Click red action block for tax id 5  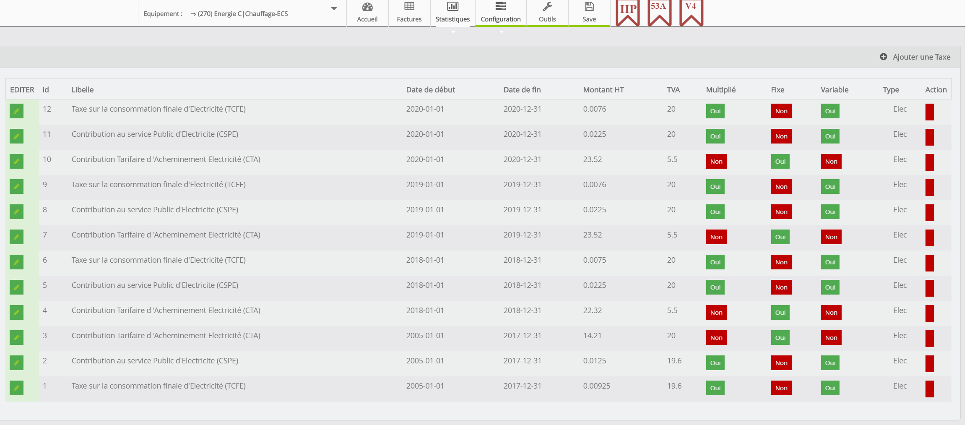coord(929,288)
